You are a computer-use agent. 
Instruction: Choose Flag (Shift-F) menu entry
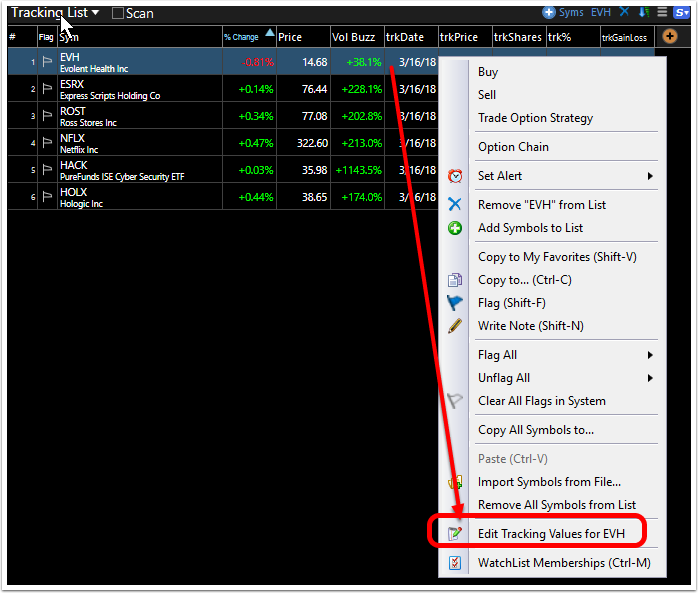coord(512,303)
